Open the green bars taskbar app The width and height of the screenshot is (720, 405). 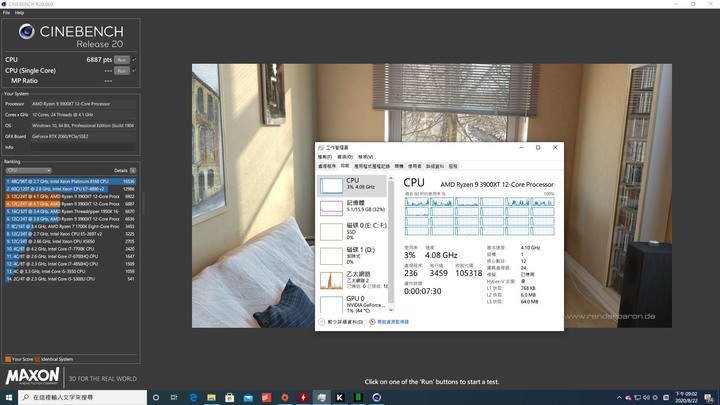click(358, 397)
